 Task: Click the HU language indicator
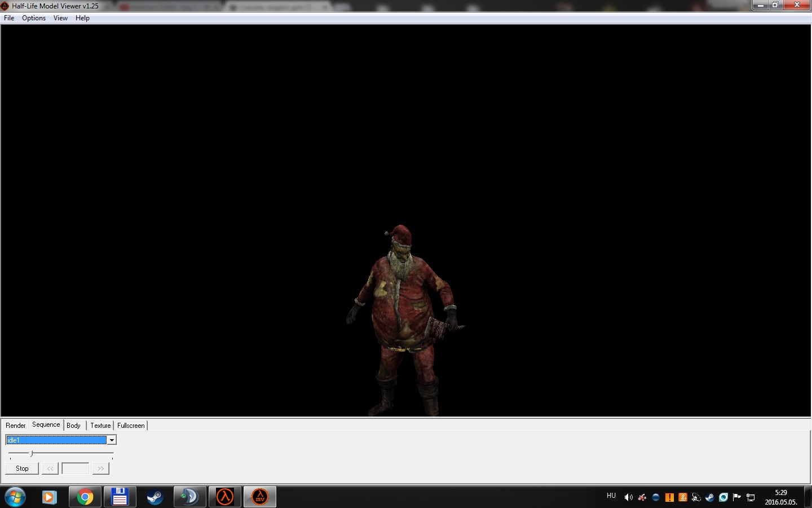click(611, 496)
